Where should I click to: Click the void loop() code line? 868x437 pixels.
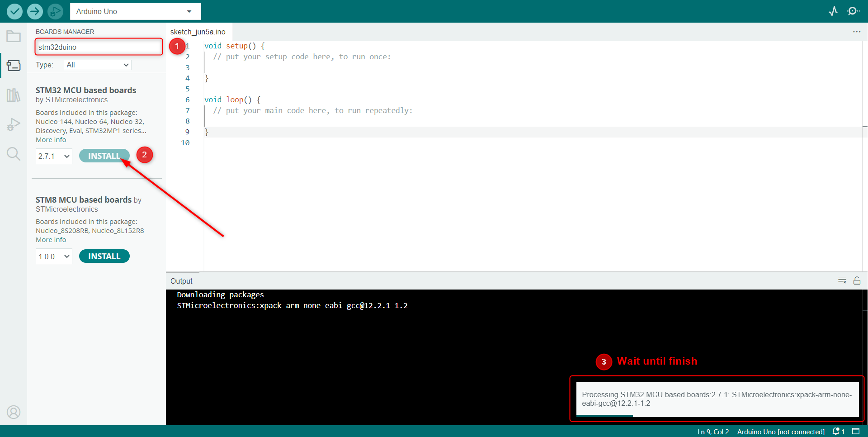232,100
